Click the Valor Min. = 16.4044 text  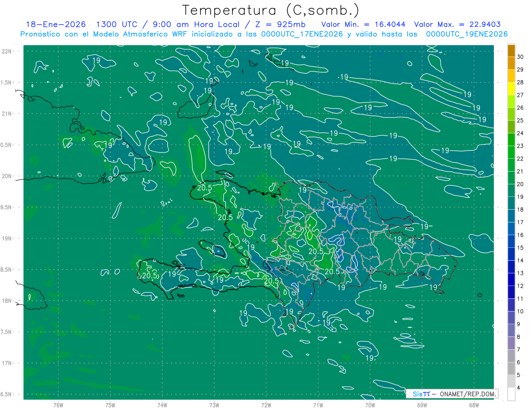point(363,24)
